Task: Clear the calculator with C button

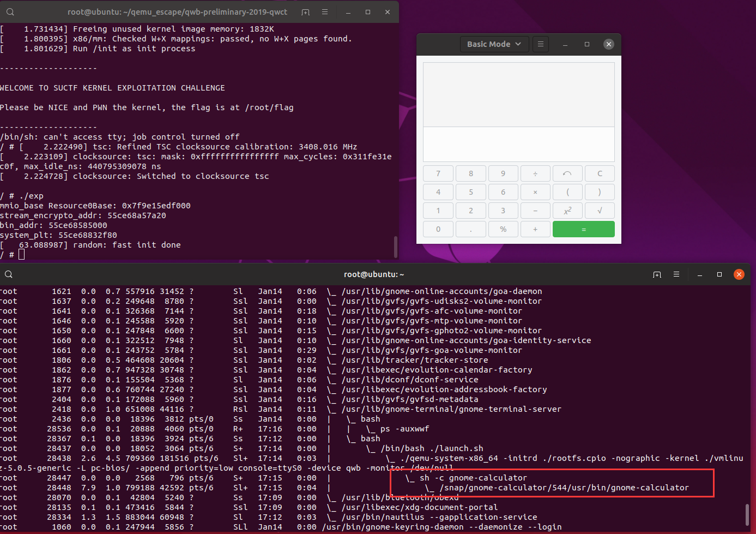Action: click(600, 173)
